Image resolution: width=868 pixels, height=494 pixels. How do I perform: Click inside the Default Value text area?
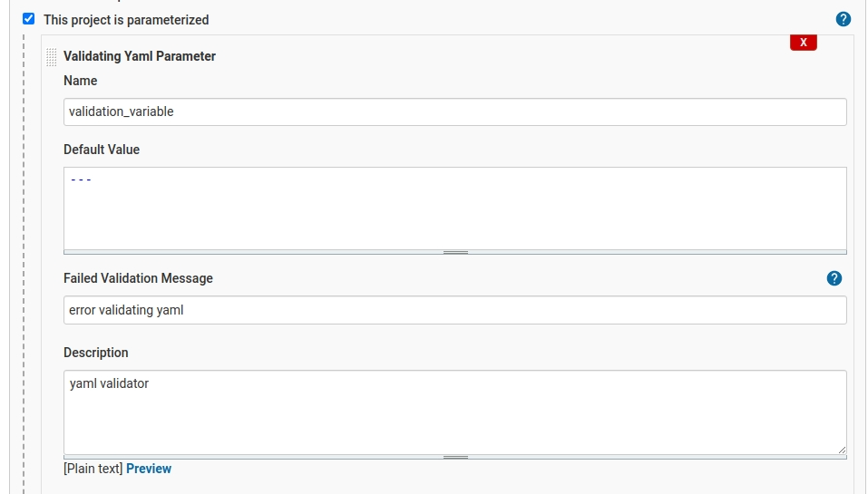click(455, 208)
